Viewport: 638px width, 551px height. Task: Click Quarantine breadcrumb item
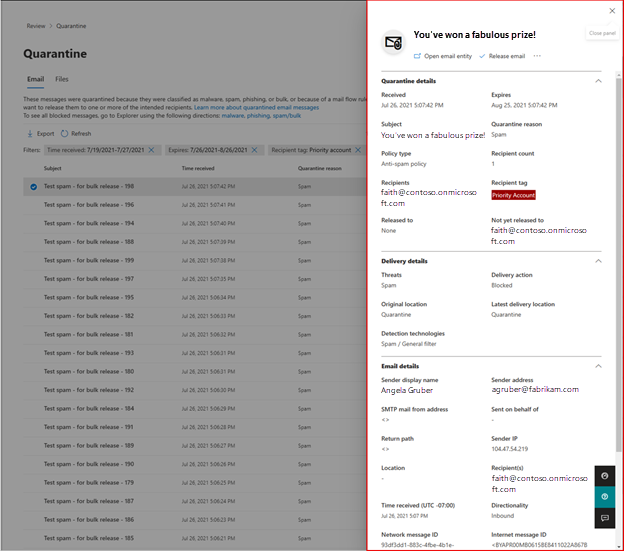[71, 26]
